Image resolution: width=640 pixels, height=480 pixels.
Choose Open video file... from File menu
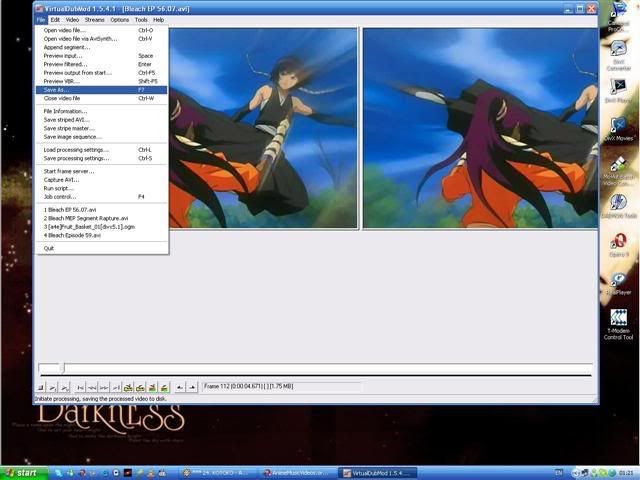(x=102, y=30)
